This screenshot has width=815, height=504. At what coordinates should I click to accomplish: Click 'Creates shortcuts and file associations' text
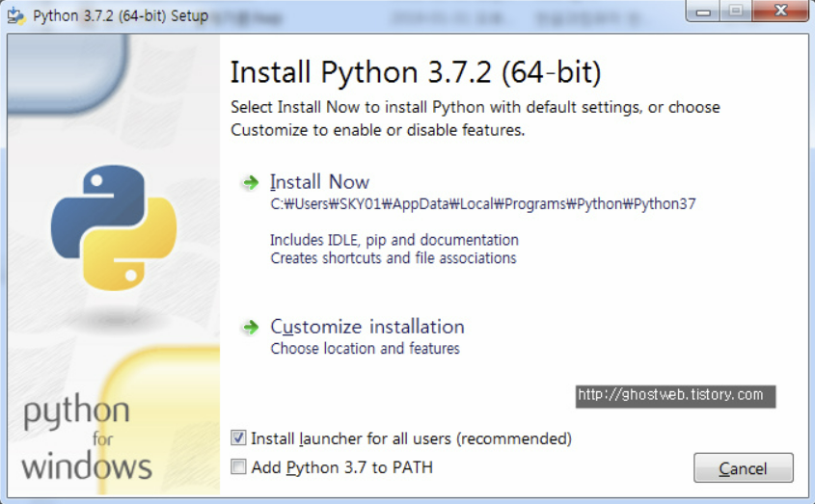coord(394,258)
